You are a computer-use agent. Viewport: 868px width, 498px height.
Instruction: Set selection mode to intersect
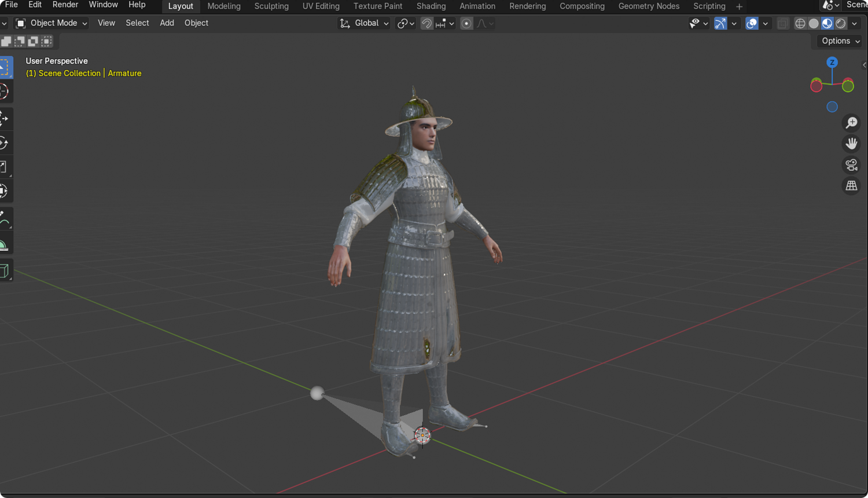[x=46, y=41]
